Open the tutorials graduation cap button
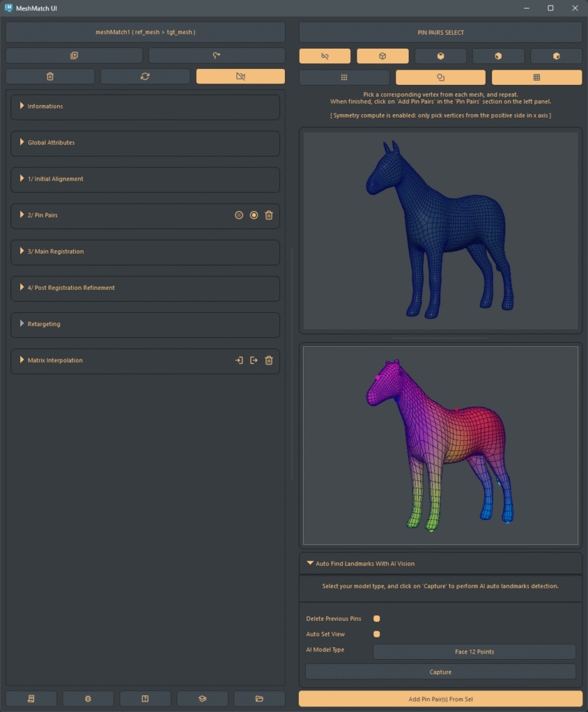This screenshot has width=588, height=712. click(x=202, y=699)
